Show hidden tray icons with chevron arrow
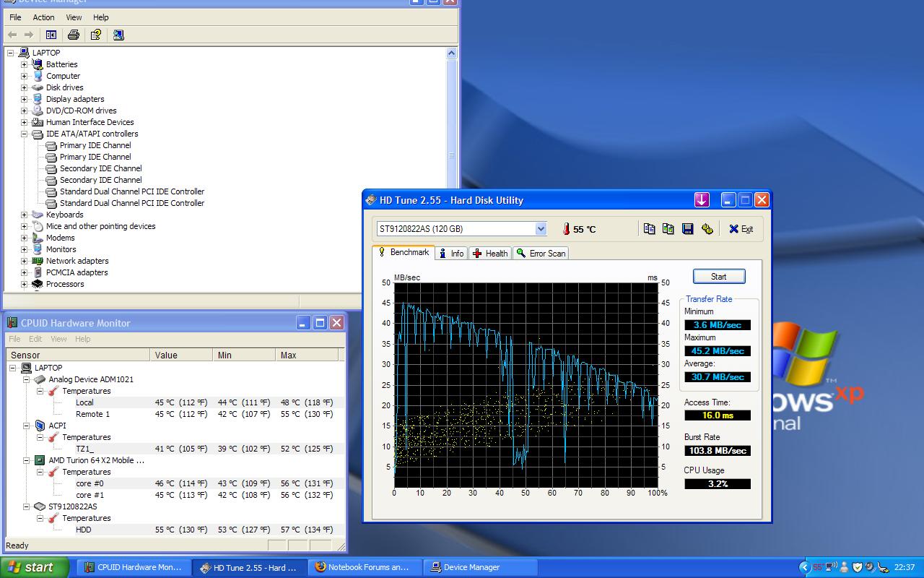This screenshot has height=578, width=924. pyautogui.click(x=805, y=567)
